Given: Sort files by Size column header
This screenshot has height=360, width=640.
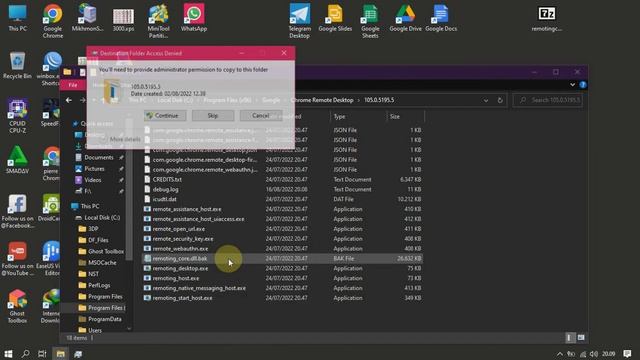Looking at the screenshot, I should coord(395,117).
